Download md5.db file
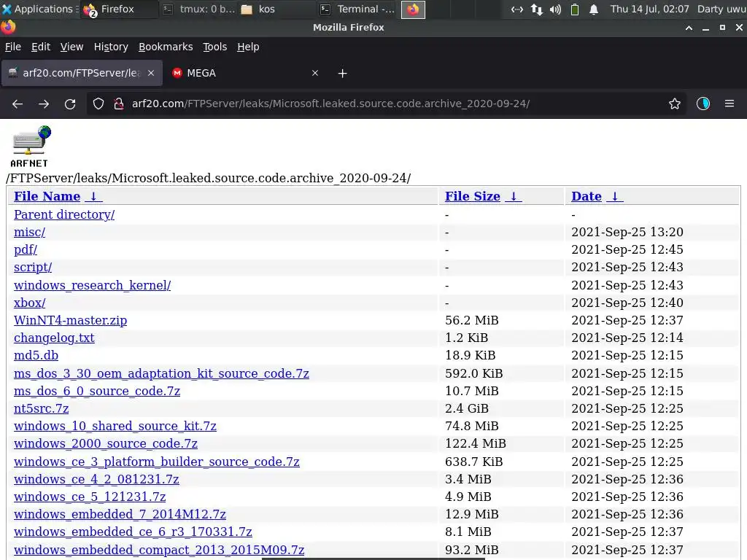The width and height of the screenshot is (747, 560). coord(36,356)
